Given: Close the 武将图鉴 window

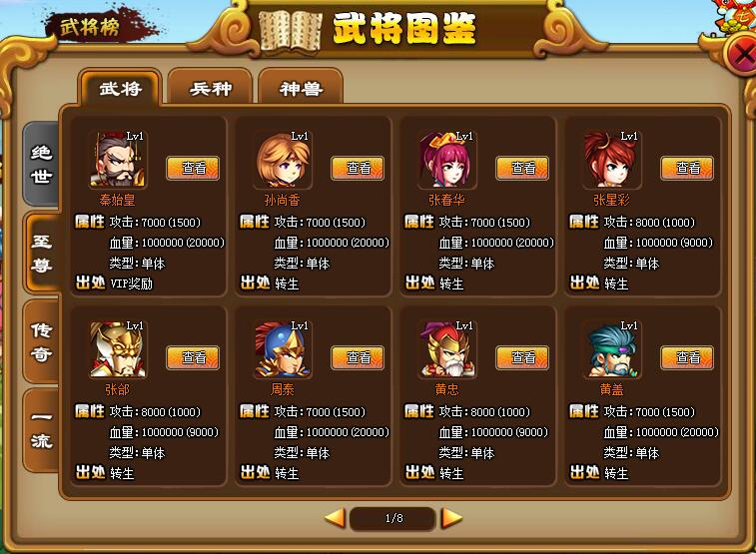Looking at the screenshot, I should coord(741,54).
